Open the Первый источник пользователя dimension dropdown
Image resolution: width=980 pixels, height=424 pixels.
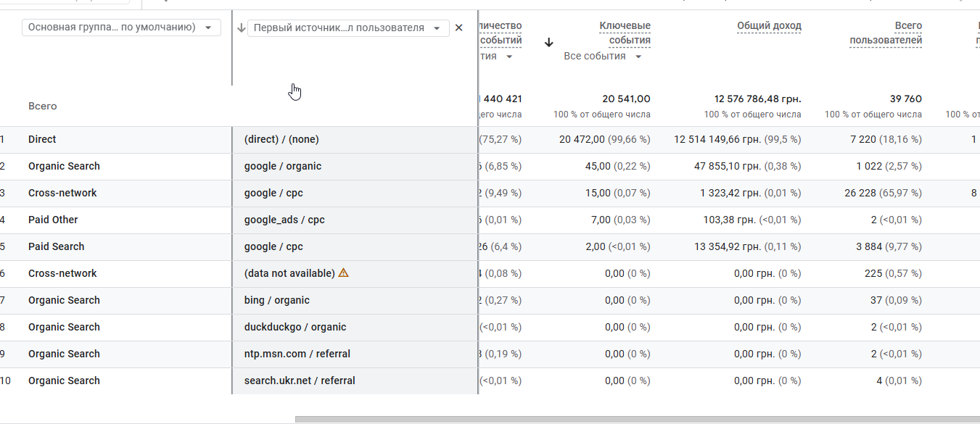click(x=347, y=28)
